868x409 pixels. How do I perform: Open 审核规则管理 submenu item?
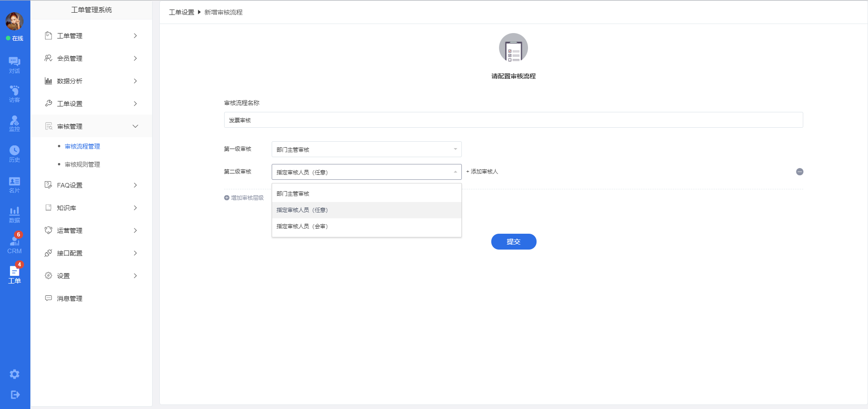tap(82, 164)
